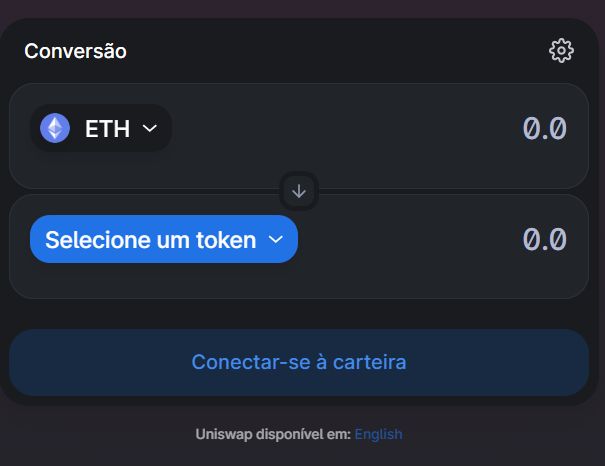Select the ETH ticker text
Image resolution: width=605 pixels, height=466 pixels.
pos(107,128)
